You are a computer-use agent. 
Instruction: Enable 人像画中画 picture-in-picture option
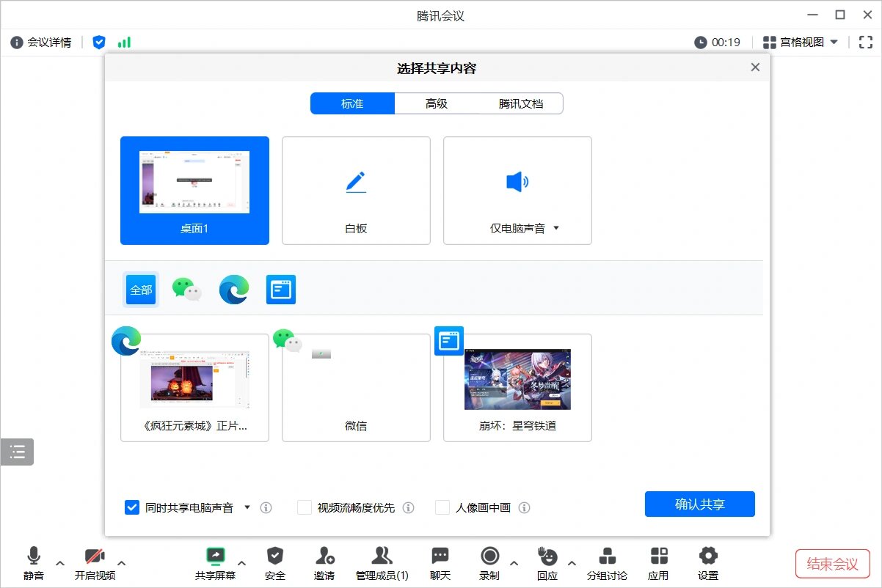tap(442, 507)
